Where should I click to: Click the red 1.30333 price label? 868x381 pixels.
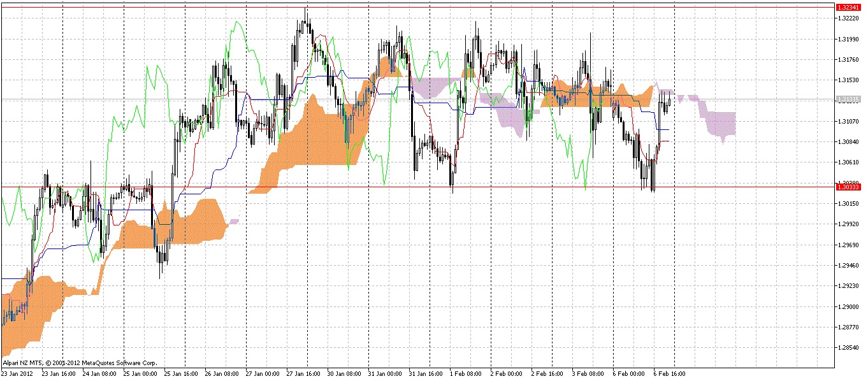point(848,186)
